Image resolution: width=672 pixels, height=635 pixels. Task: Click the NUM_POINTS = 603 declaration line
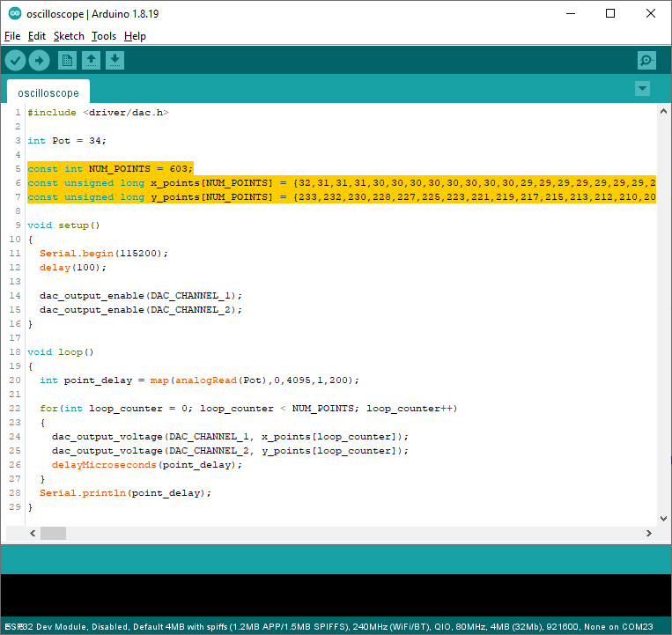[x=110, y=169]
